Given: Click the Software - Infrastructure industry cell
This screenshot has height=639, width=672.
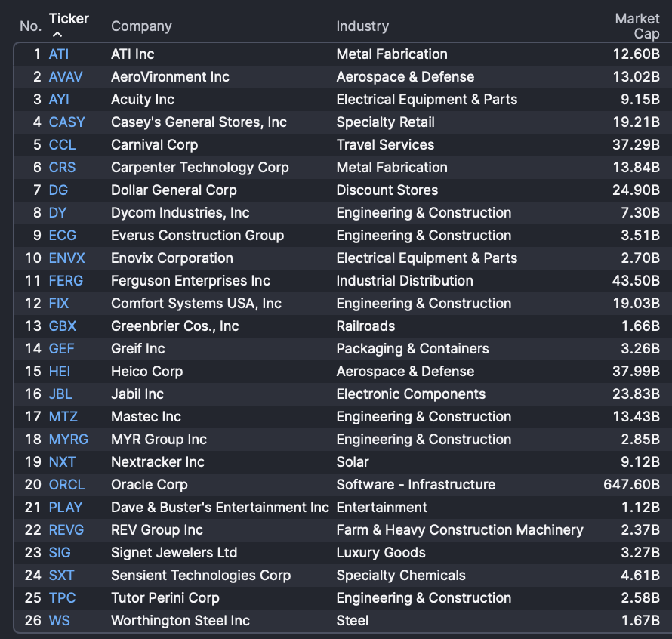Looking at the screenshot, I should coord(416,485).
